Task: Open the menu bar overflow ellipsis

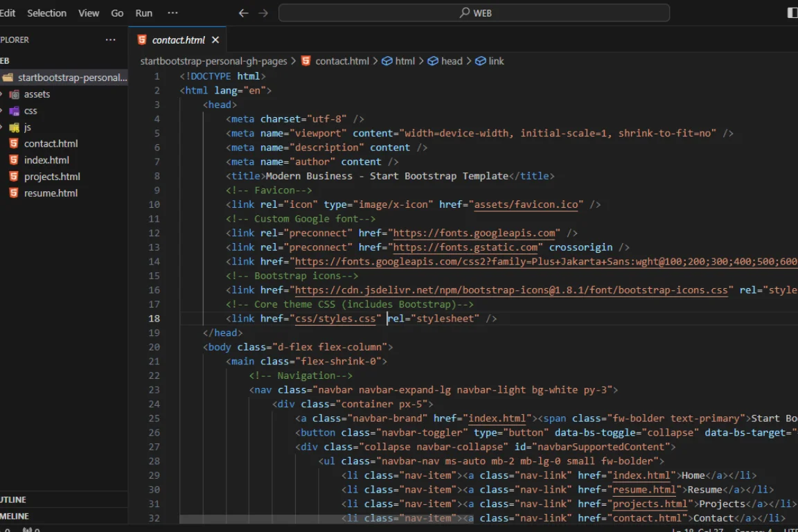Action: [x=172, y=13]
